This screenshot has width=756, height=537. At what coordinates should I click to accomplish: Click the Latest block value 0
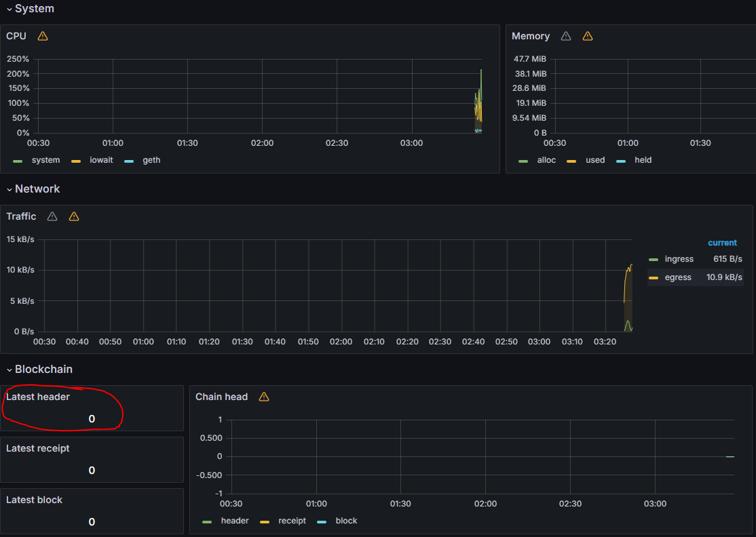[92, 522]
